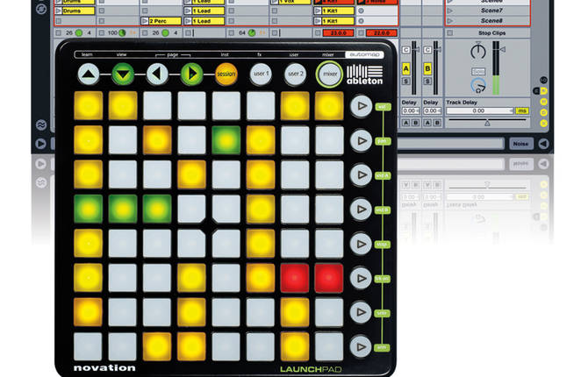
Task: Click the Delay 0.00 field below yellow A
Action: tap(411, 111)
